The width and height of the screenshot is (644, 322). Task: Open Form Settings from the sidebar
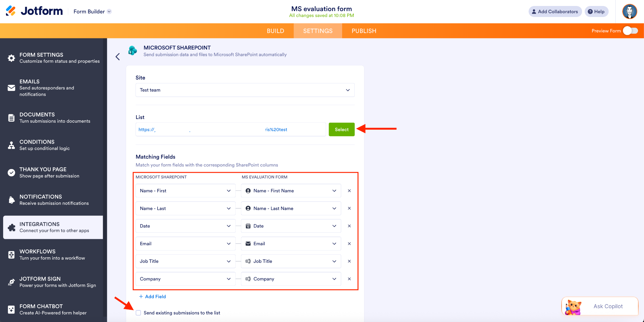(11, 58)
